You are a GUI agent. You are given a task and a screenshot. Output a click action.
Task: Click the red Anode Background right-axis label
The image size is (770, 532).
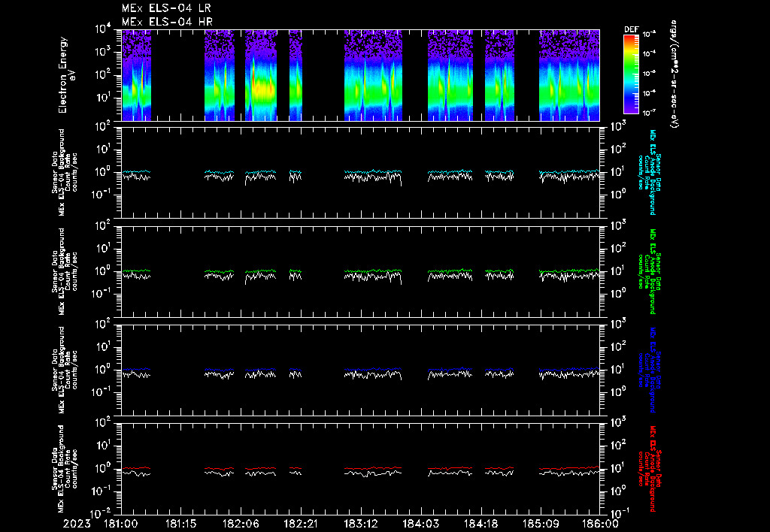pyautogui.click(x=649, y=468)
